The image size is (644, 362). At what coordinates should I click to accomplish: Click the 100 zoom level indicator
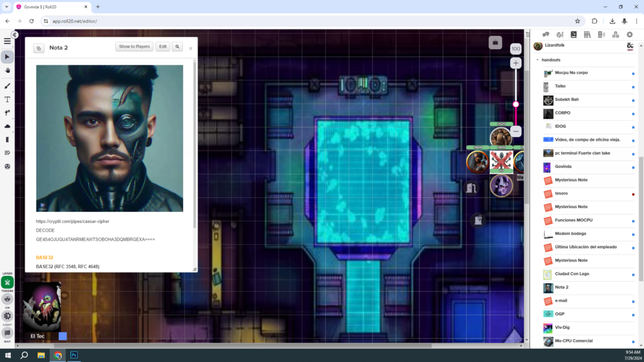pyautogui.click(x=516, y=49)
